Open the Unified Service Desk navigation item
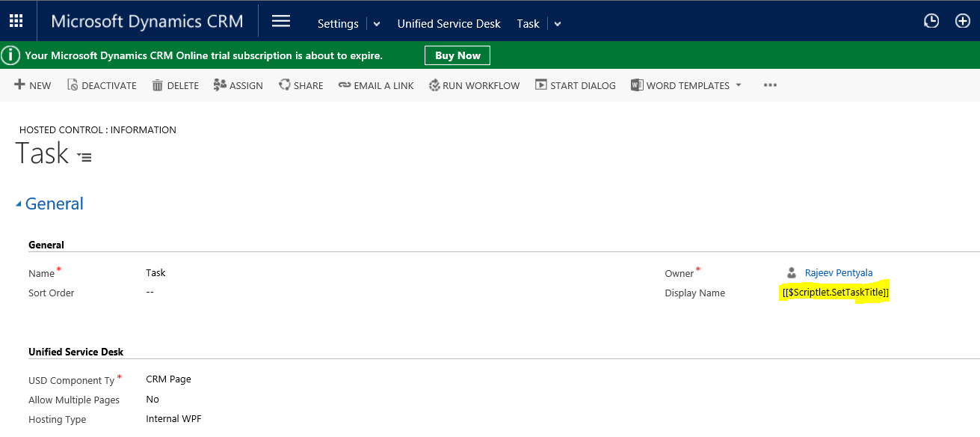The image size is (980, 437). coord(449,24)
